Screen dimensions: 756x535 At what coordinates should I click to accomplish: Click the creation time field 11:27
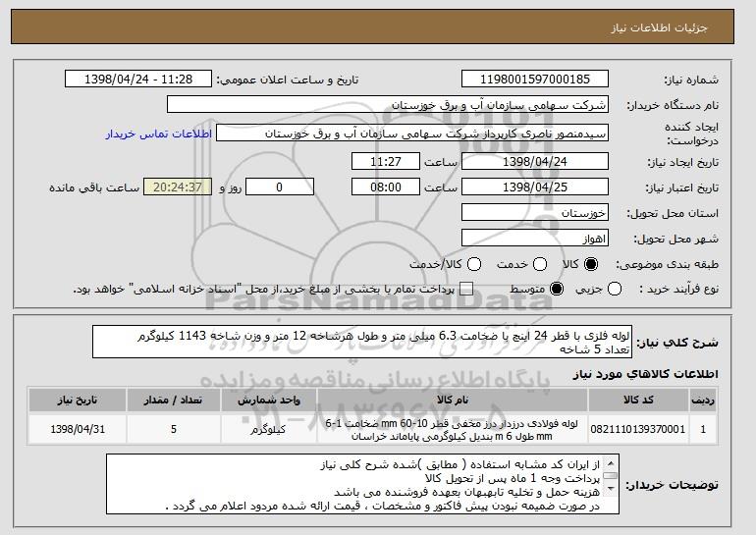coord(386,161)
